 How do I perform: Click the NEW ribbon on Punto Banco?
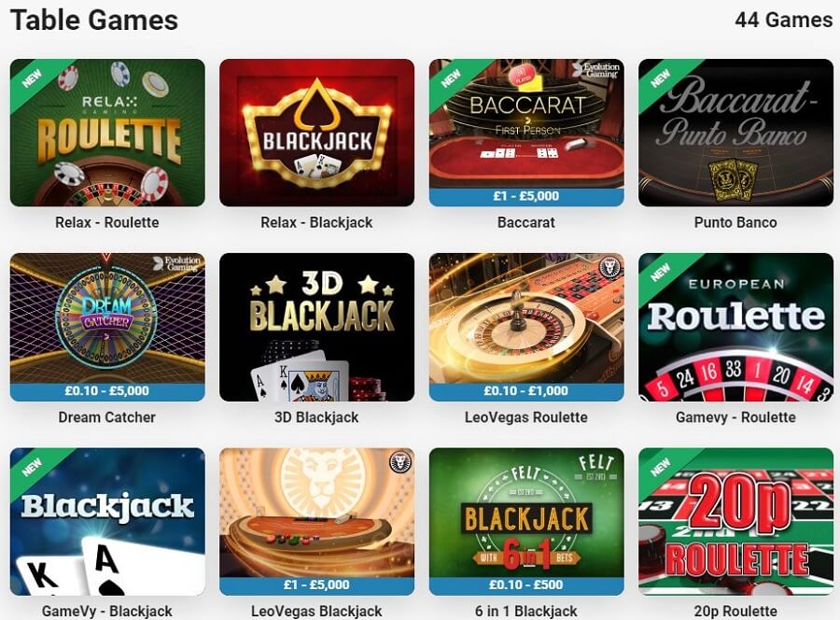pos(661,79)
